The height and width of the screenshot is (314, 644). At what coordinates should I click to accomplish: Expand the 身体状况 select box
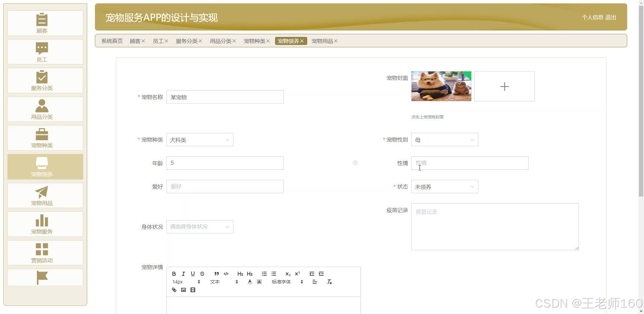(x=200, y=227)
